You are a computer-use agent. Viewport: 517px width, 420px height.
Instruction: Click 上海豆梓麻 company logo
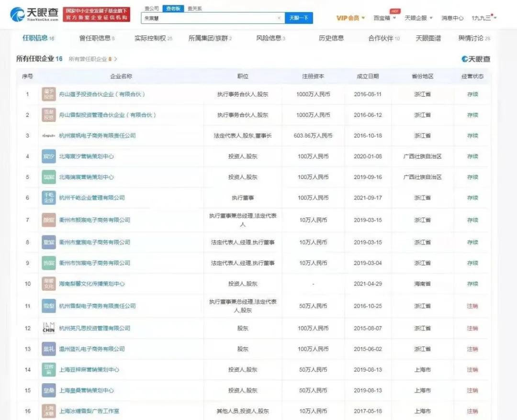(x=48, y=370)
